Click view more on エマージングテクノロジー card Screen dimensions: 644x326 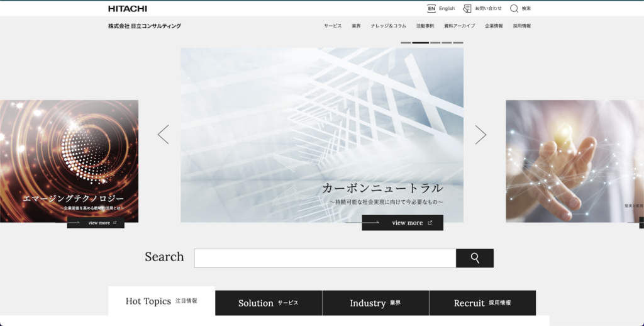tap(96, 223)
